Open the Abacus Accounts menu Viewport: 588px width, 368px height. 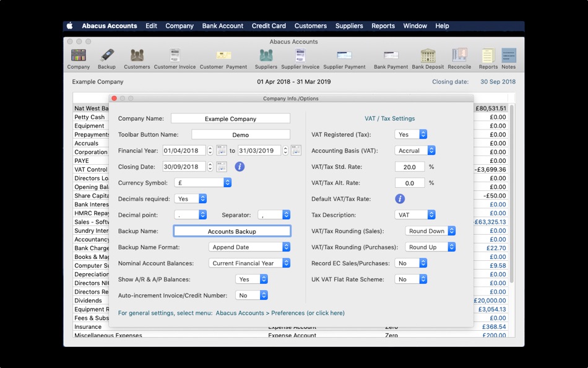tap(110, 26)
